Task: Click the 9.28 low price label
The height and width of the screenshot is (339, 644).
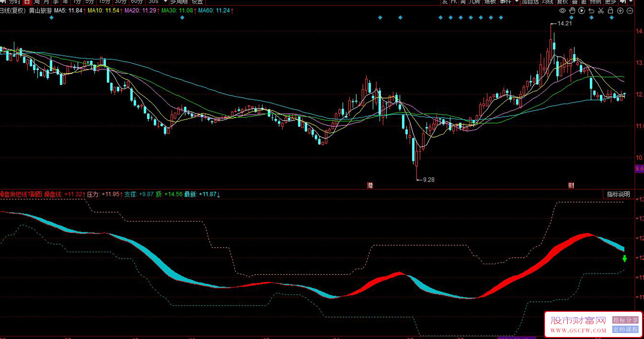Action: click(428, 179)
